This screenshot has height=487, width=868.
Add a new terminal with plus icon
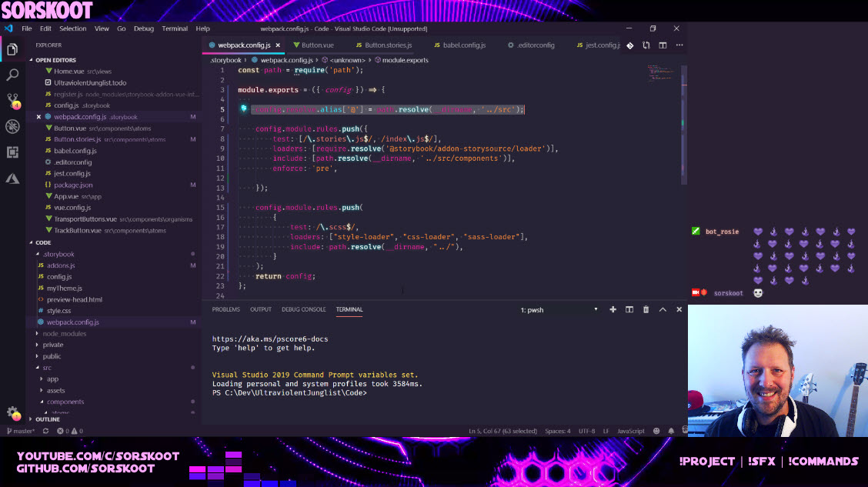click(x=613, y=309)
